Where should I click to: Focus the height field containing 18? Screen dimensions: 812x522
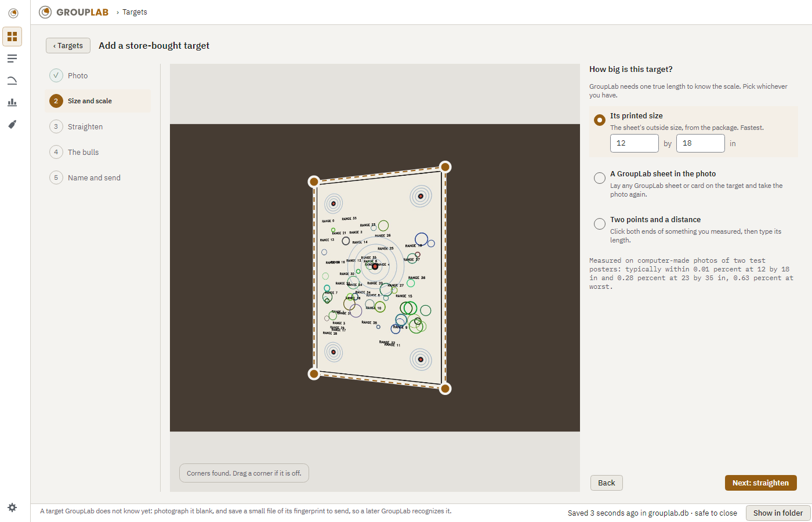(701, 143)
